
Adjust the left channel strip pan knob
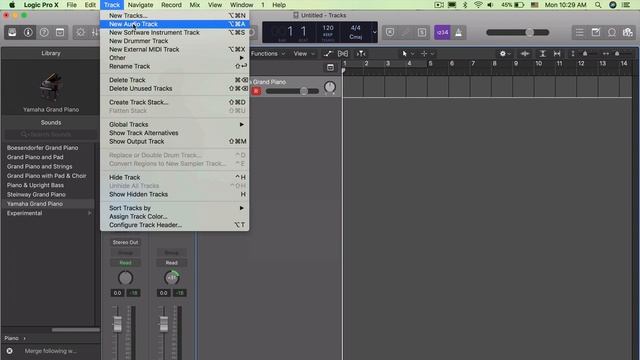[x=125, y=278]
